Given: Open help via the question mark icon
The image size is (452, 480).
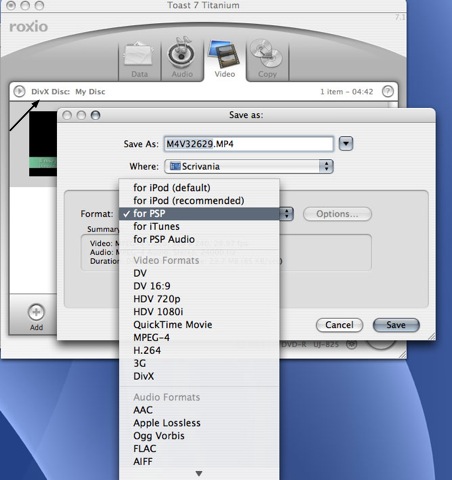Looking at the screenshot, I should pyautogui.click(x=388, y=91).
